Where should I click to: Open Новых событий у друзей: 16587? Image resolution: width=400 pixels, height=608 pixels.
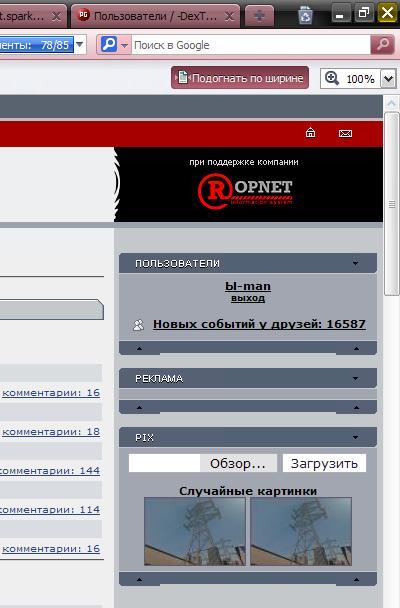[259, 324]
